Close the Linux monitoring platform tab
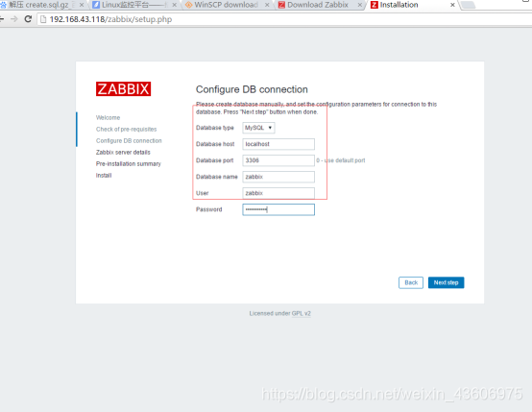This screenshot has height=412, width=532. tap(174, 5)
